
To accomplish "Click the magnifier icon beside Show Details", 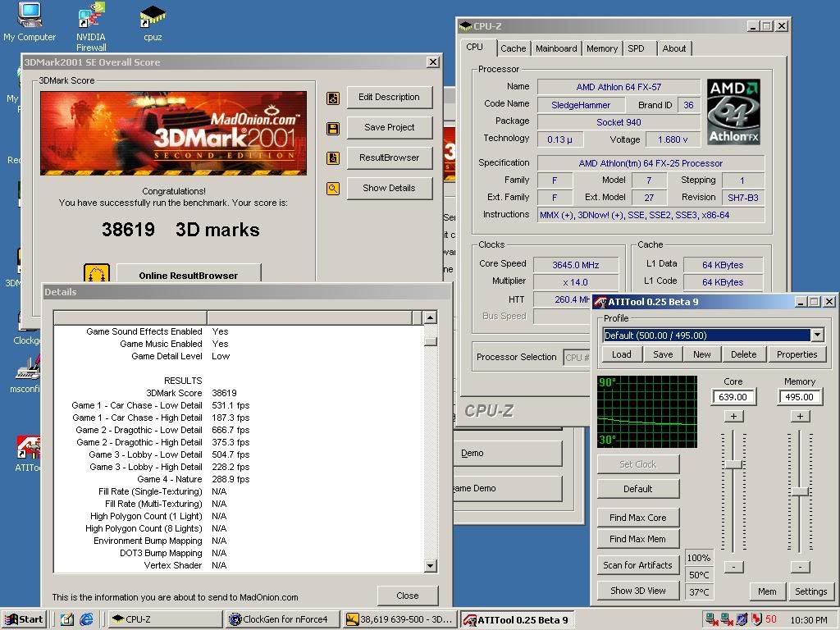I will tap(333, 188).
